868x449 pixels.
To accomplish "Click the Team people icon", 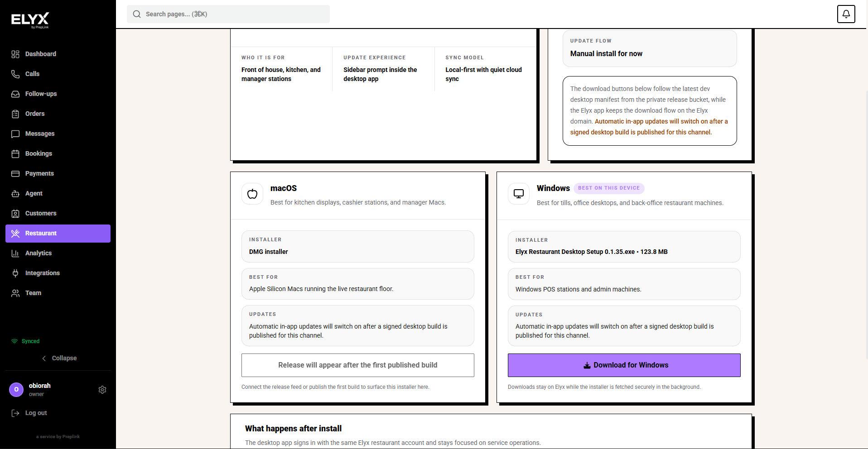I will coord(15,293).
